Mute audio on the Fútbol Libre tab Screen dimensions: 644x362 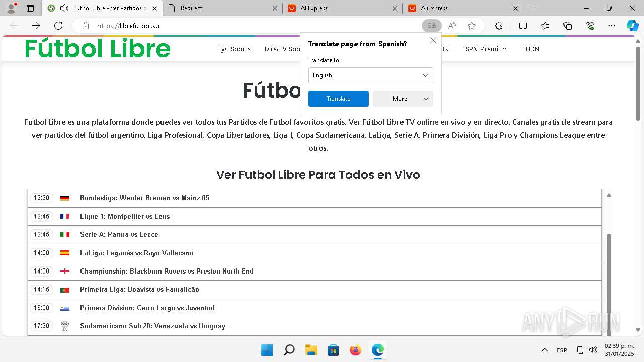(64, 8)
